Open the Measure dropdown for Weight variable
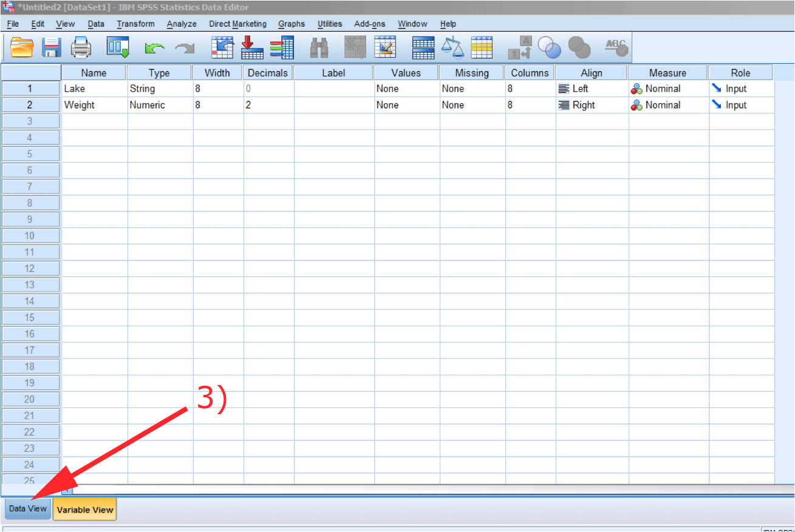Viewport: 795px width, 532px height. coord(667,104)
